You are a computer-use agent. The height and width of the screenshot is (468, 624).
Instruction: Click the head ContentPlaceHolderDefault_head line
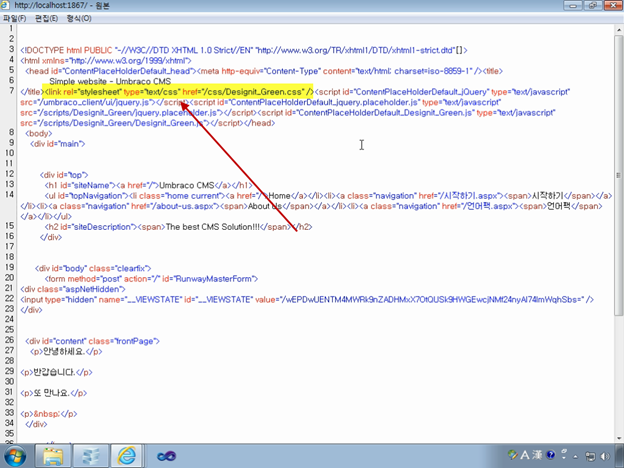pyautogui.click(x=264, y=71)
